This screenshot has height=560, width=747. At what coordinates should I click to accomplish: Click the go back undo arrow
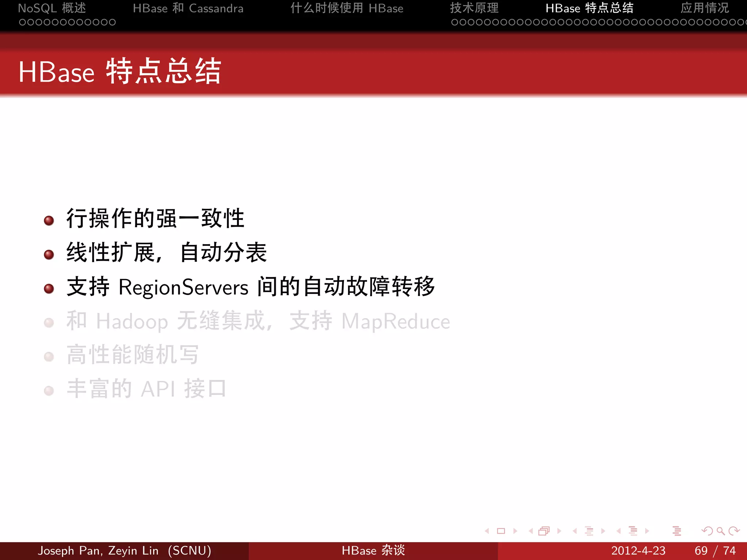707,531
